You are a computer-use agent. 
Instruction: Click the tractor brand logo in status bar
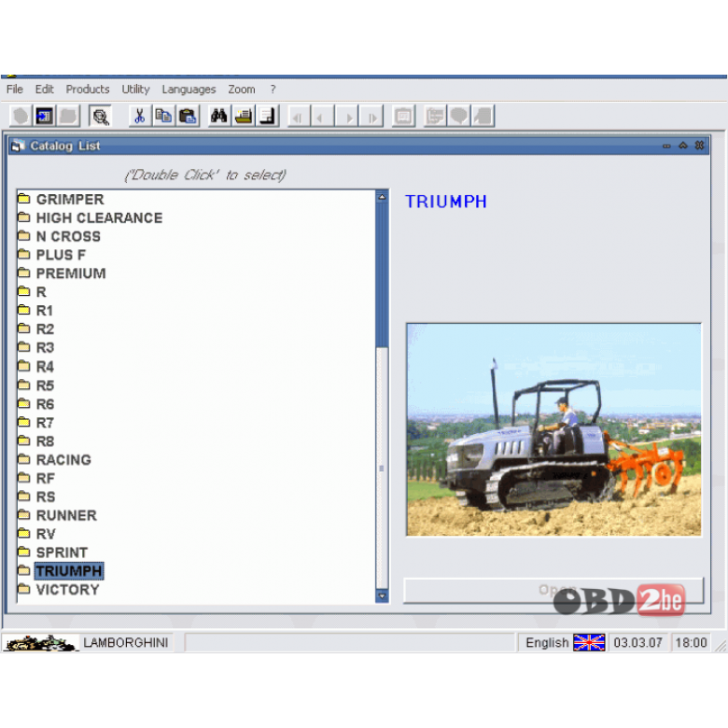[x=41, y=643]
